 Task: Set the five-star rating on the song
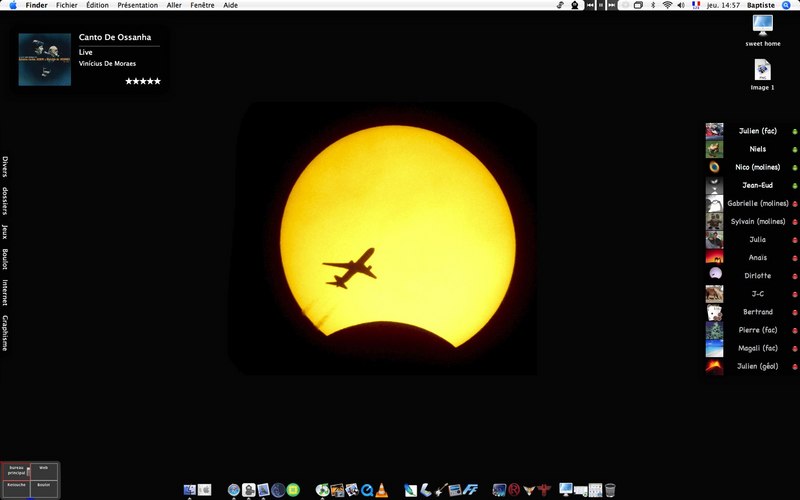point(143,81)
